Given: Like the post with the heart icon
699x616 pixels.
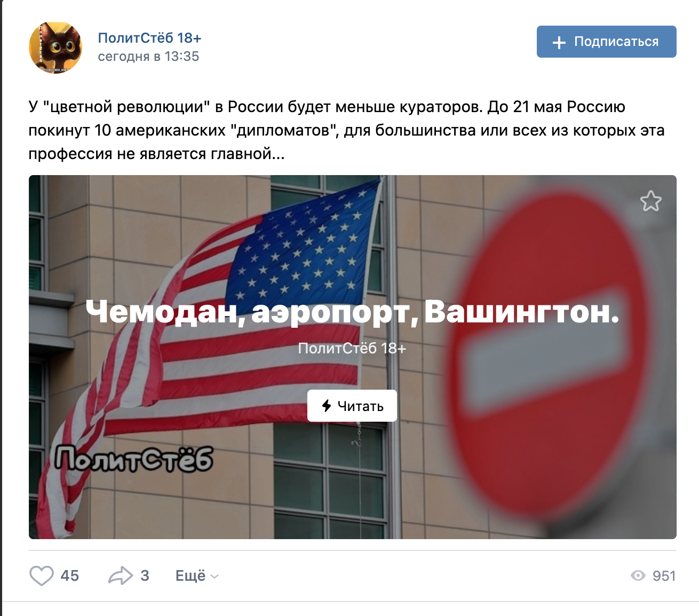Looking at the screenshot, I should 41,575.
